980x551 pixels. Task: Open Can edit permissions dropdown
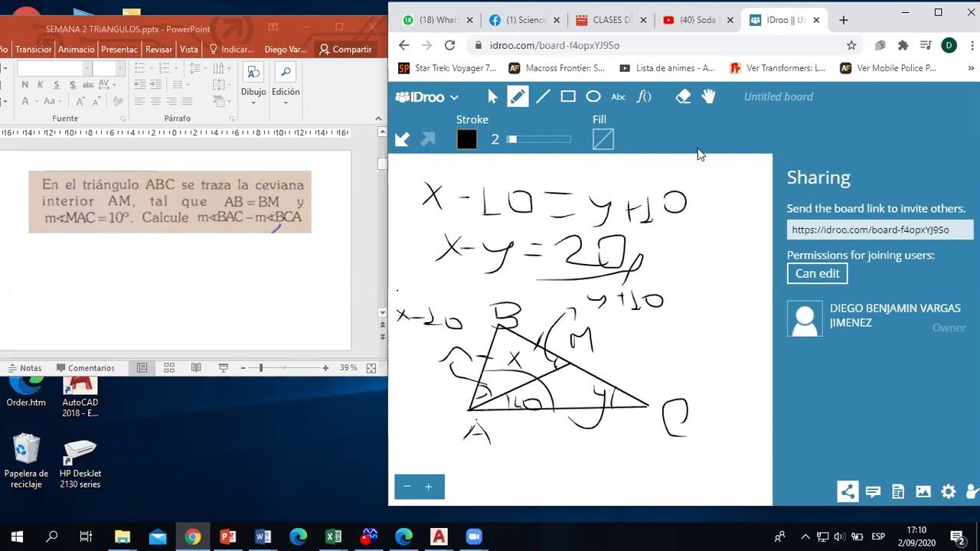click(817, 273)
